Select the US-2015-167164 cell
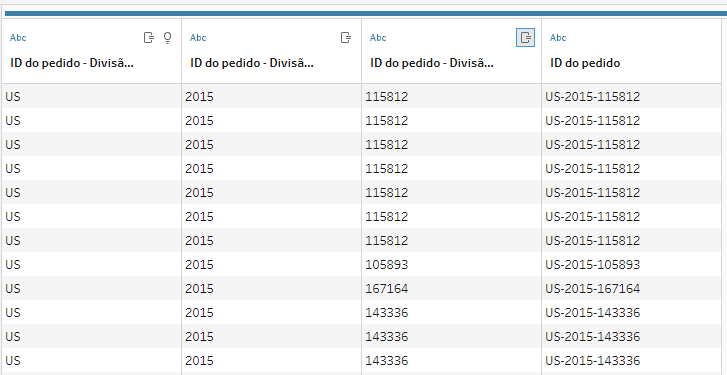This screenshot has height=375, width=727. 631,289
